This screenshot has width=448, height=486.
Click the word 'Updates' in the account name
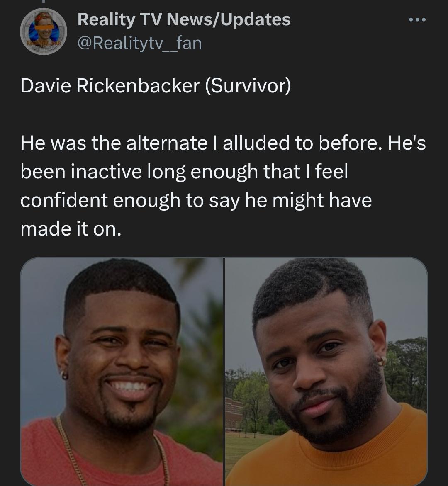coord(255,19)
